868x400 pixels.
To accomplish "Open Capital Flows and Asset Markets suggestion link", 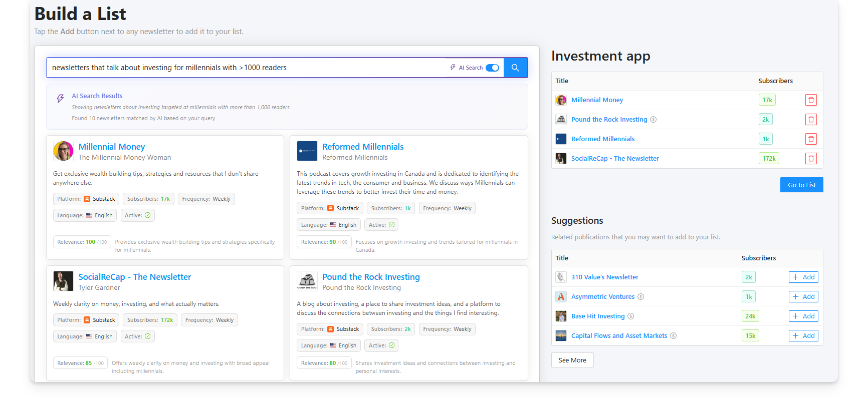I will point(619,336).
